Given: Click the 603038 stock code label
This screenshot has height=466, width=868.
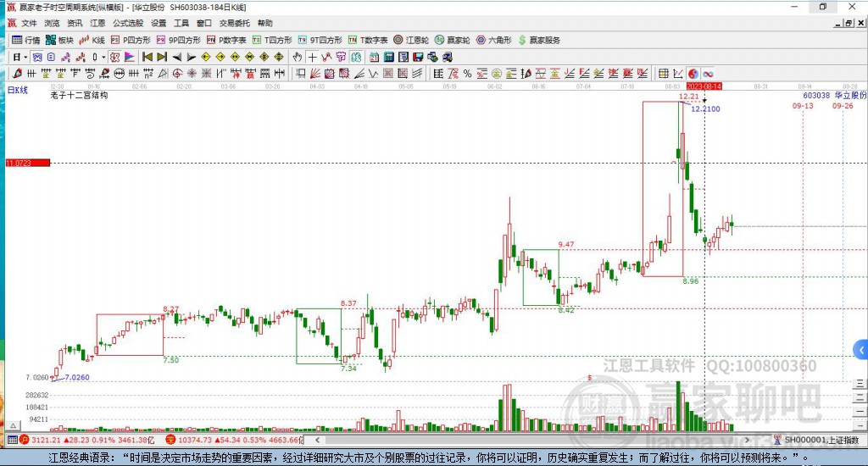Looking at the screenshot, I should 816,95.
